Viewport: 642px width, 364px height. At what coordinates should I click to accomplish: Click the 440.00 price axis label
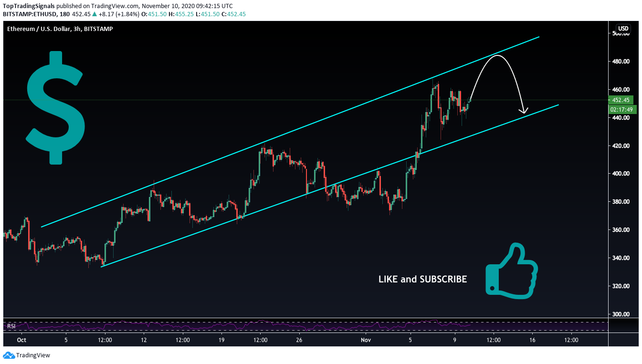click(620, 118)
